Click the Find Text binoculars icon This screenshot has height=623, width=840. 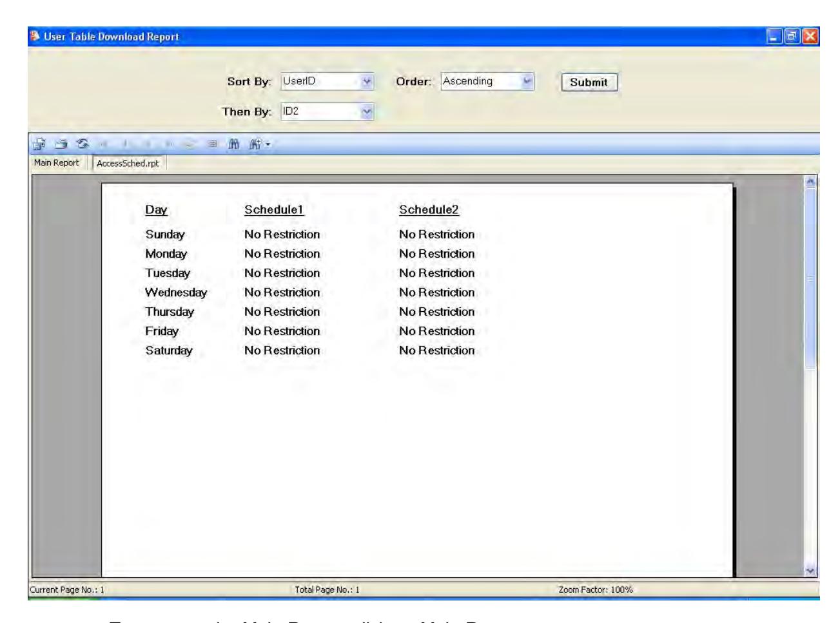(x=233, y=144)
